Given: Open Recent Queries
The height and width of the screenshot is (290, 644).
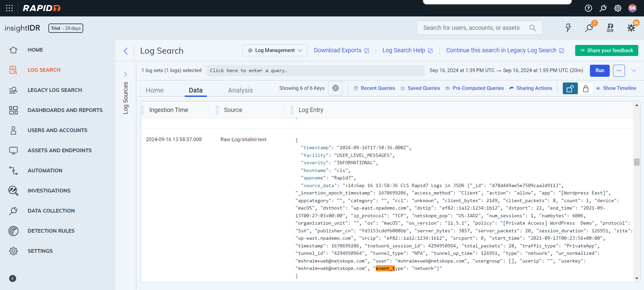Looking at the screenshot, I should pos(374,88).
